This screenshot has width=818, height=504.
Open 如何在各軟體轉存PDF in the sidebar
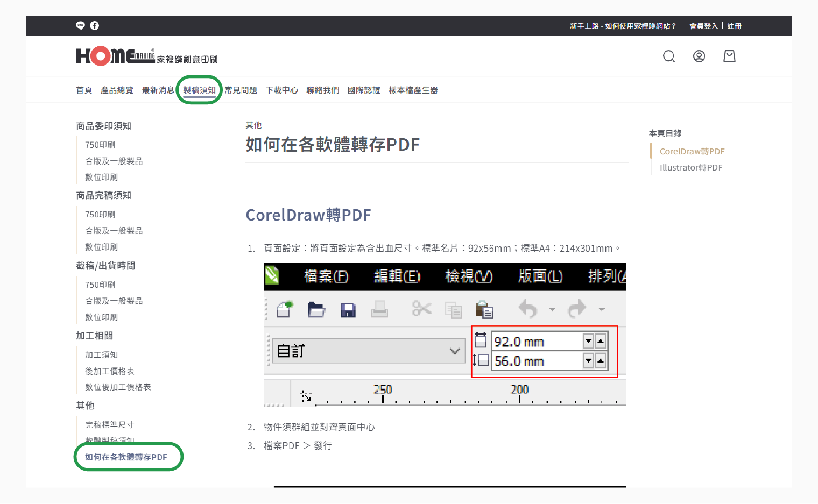click(x=126, y=457)
